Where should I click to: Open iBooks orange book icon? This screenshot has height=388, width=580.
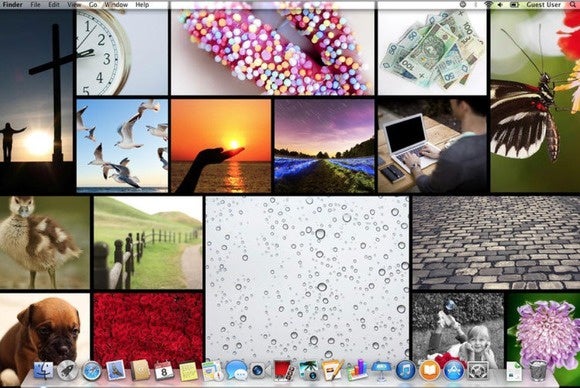point(429,371)
